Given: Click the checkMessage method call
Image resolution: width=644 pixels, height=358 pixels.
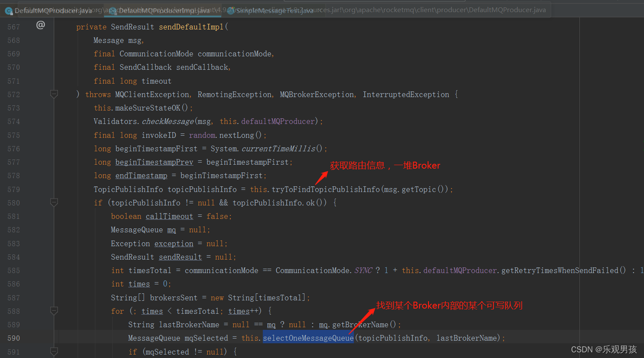Looking at the screenshot, I should 168,121.
